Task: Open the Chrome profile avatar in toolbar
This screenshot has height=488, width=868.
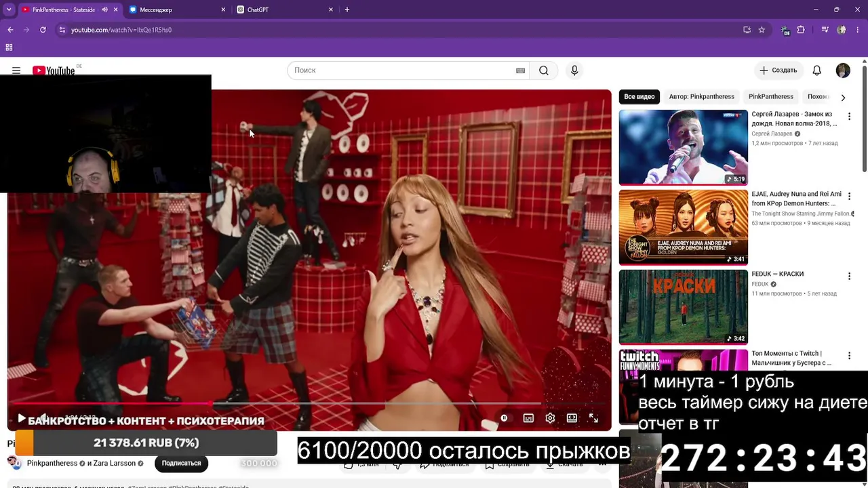Action: tap(842, 30)
